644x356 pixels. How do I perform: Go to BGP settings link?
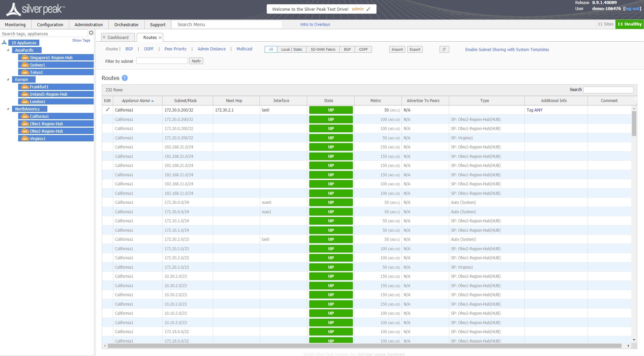pyautogui.click(x=129, y=49)
